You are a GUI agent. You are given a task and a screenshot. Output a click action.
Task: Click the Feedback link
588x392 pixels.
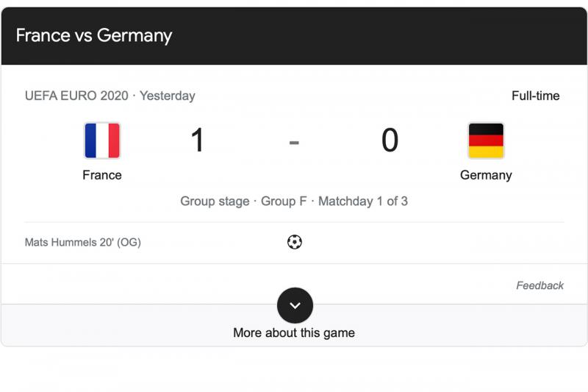point(539,285)
